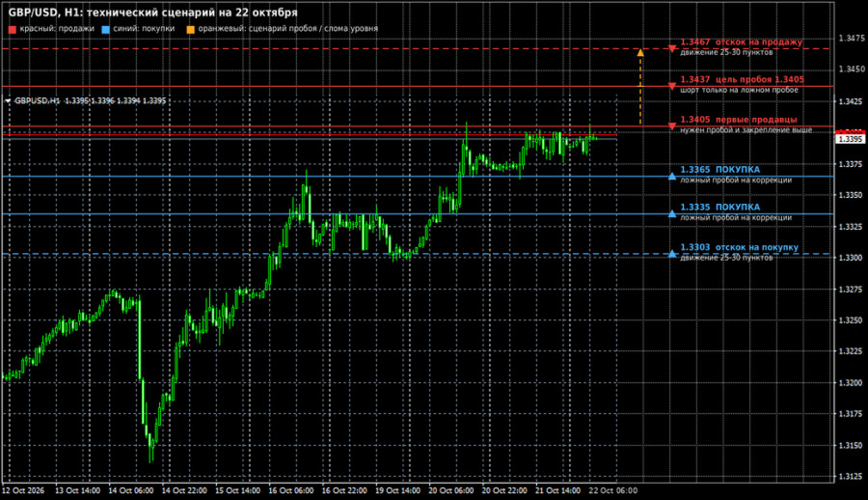Image resolution: width=868 pixels, height=500 pixels.
Task: Click price axis value 1.3450
Action: [x=851, y=69]
